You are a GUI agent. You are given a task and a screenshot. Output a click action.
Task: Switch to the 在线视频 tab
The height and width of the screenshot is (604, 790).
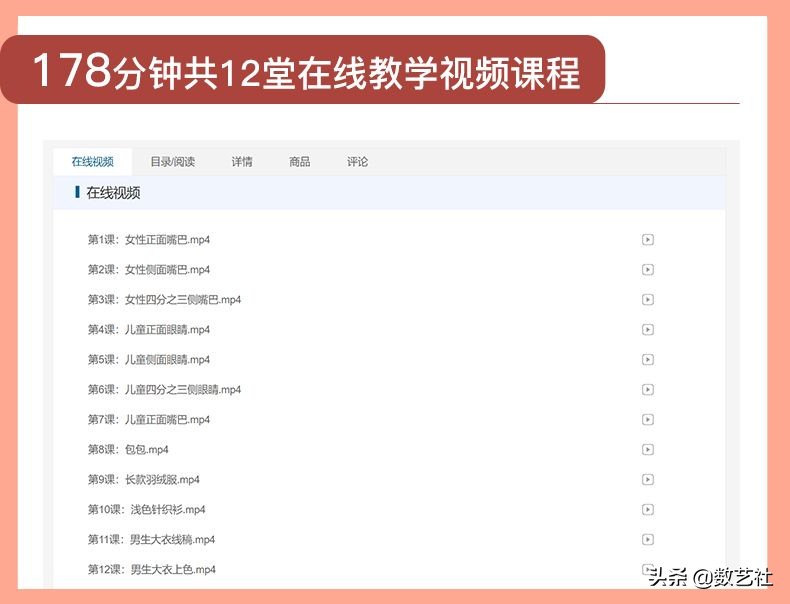pos(92,162)
